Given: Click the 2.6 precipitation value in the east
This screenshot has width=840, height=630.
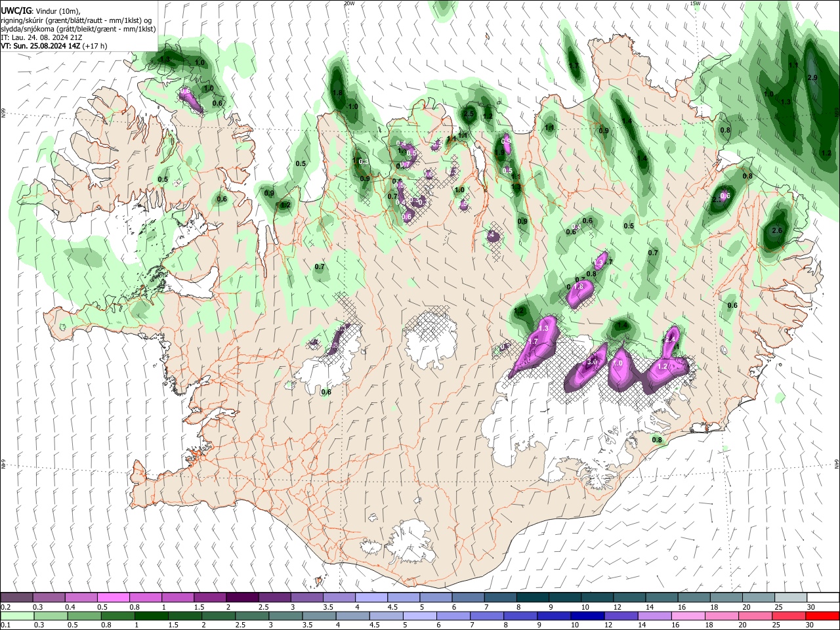Looking at the screenshot, I should click(778, 230).
